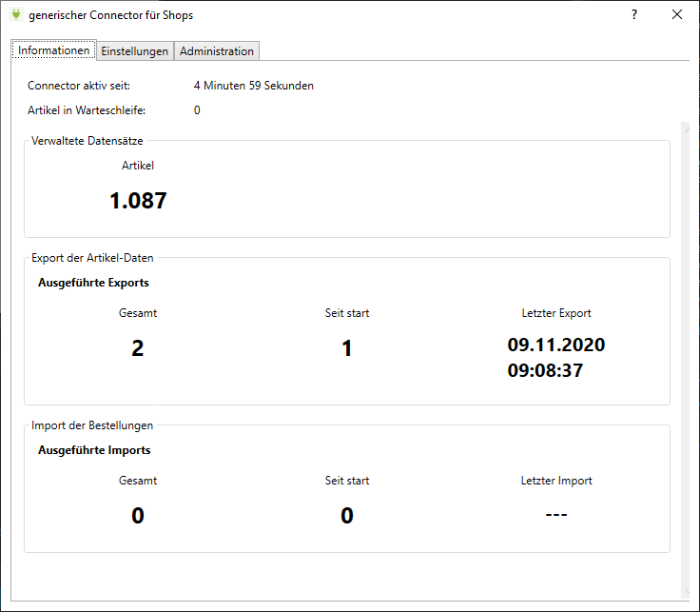The height and width of the screenshot is (612, 700).
Task: Select the 'Ausgeführte Imports' heading
Action: (94, 450)
